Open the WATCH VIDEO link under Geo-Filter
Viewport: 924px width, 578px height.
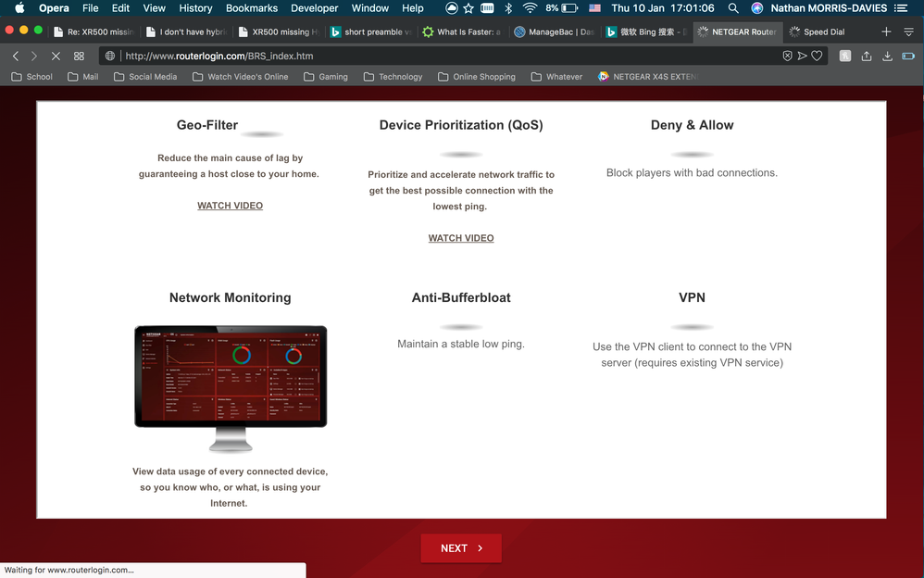click(x=230, y=205)
